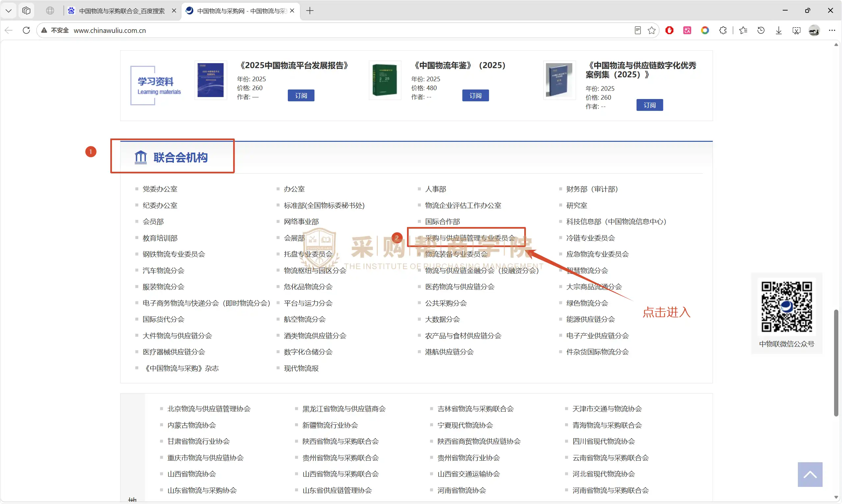Open 2025中国物流平台发展报告 book cover
This screenshot has width=842, height=504.
tap(210, 80)
